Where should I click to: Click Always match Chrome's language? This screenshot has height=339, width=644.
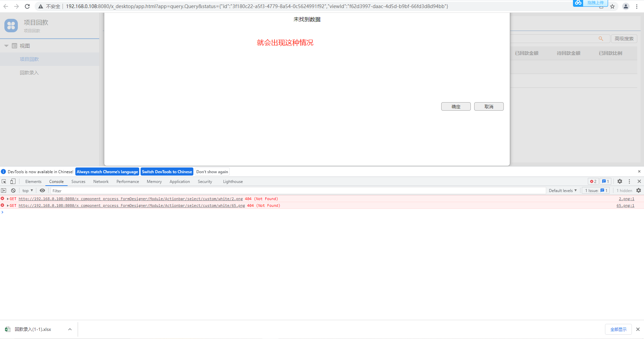(107, 172)
